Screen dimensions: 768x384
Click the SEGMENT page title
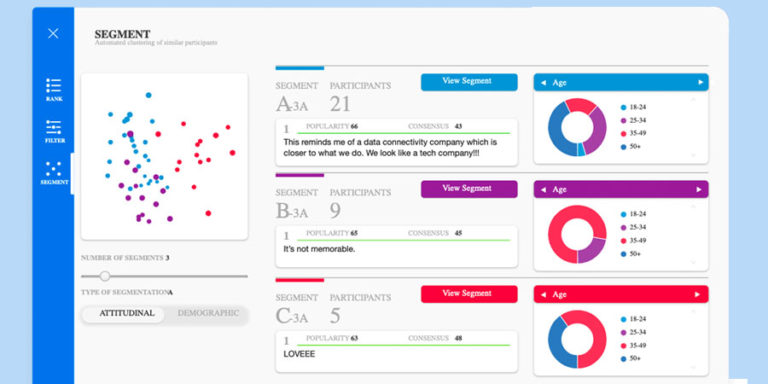[122, 34]
